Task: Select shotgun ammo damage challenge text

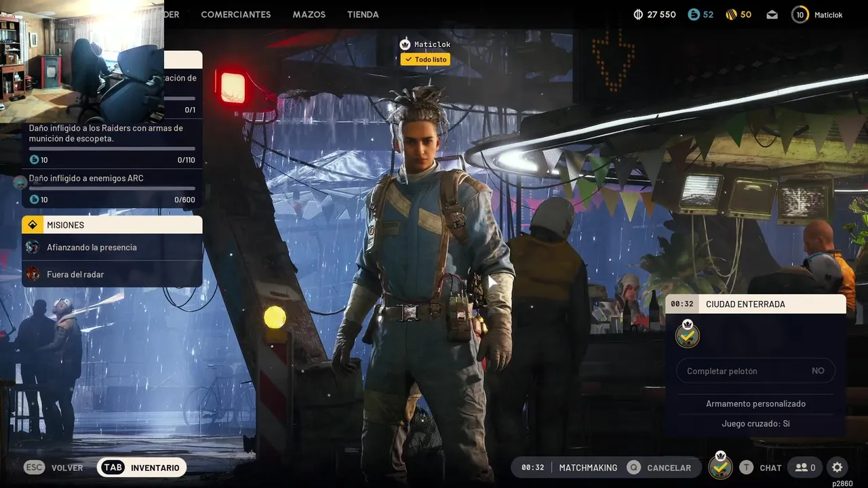Action: 106,133
